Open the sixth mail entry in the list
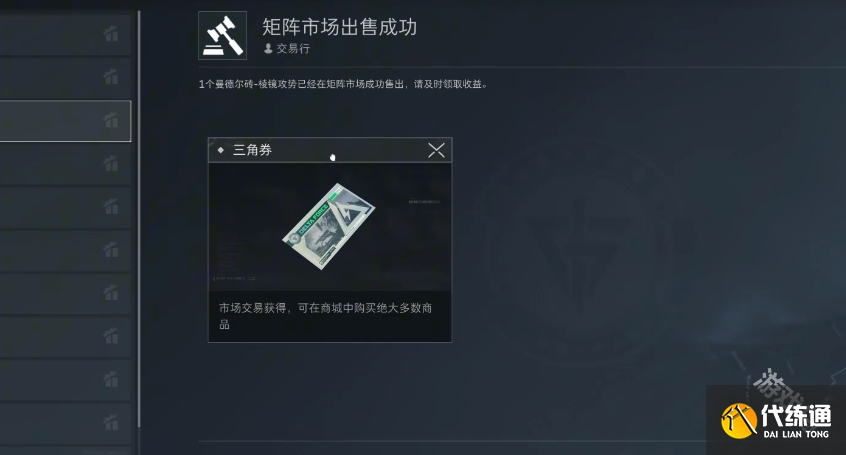The image size is (846, 455). (65, 250)
